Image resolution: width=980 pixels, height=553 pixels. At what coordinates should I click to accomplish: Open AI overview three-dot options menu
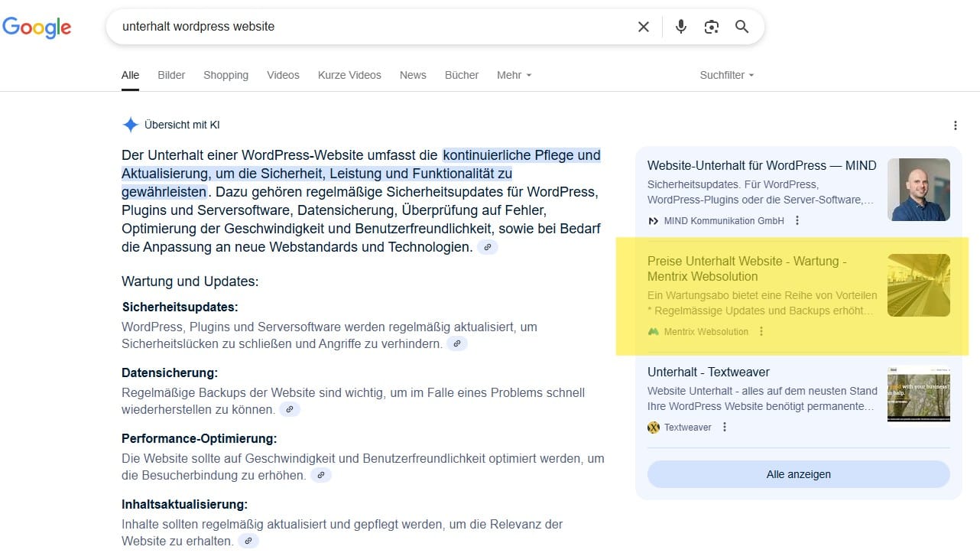coord(955,125)
